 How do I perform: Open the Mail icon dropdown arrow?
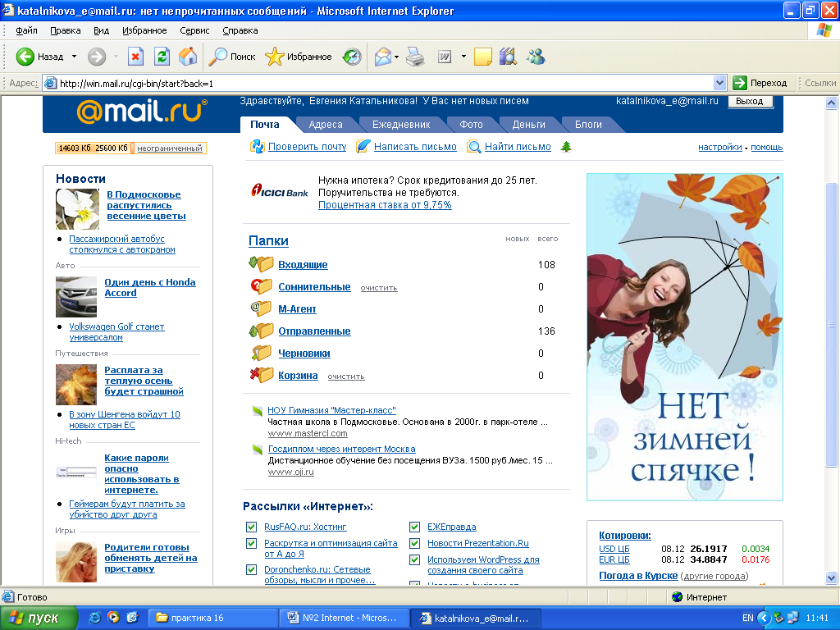click(396, 57)
